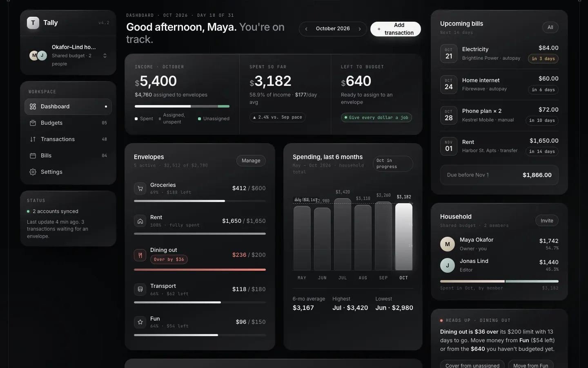Open the Budgets section
Viewport: 588px width, 368px height.
point(68,123)
